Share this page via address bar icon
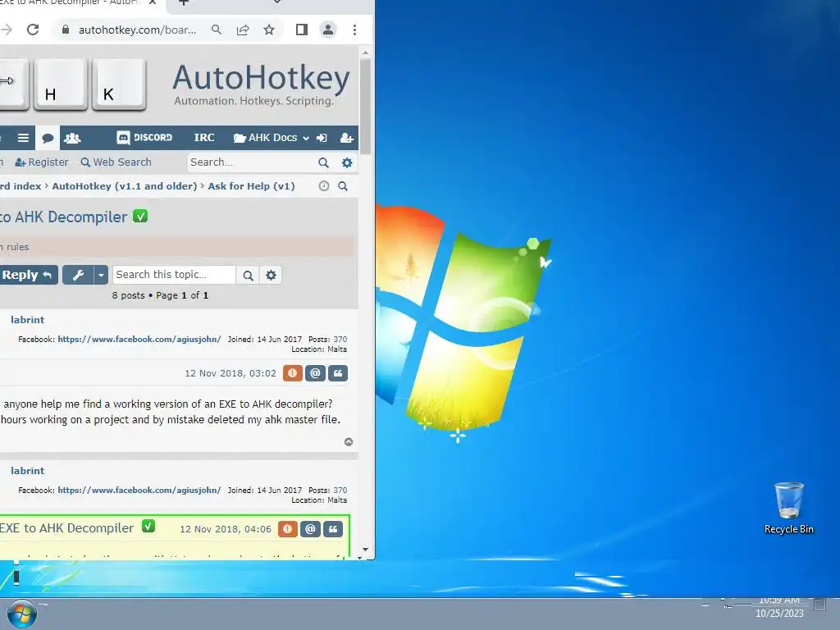840x630 pixels. pyautogui.click(x=243, y=30)
